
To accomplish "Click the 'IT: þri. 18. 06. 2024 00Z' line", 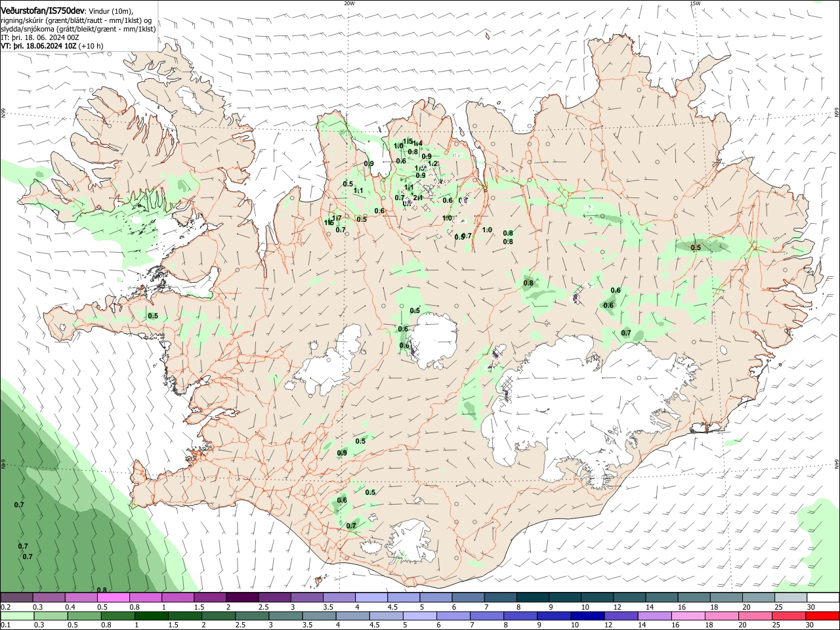I will (x=40, y=37).
